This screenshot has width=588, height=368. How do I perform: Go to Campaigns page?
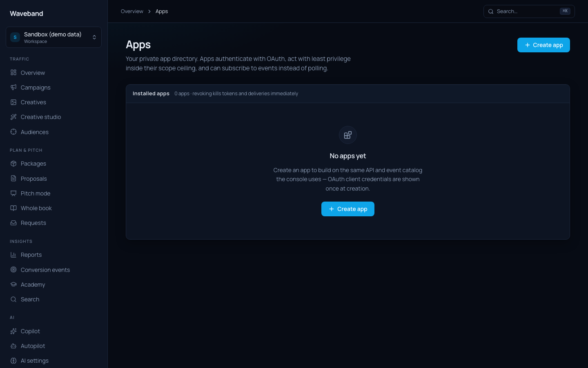click(x=53, y=88)
